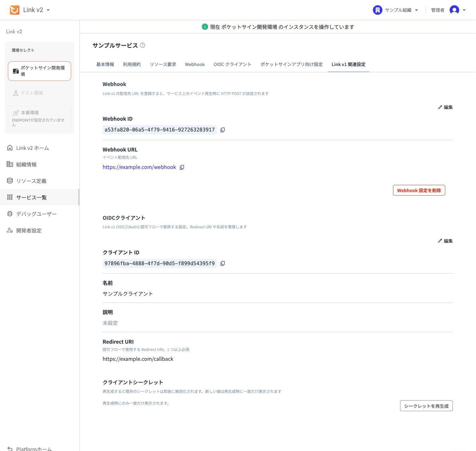Click the green info icon in the banner
Image resolution: width=476 pixels, height=451 pixels.
click(x=205, y=27)
